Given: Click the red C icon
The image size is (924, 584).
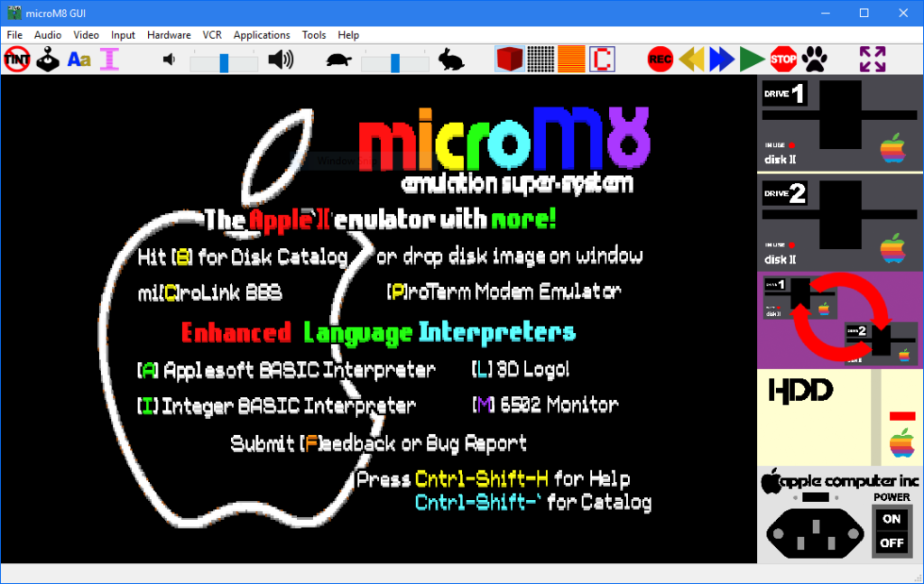Looking at the screenshot, I should coord(602,59).
